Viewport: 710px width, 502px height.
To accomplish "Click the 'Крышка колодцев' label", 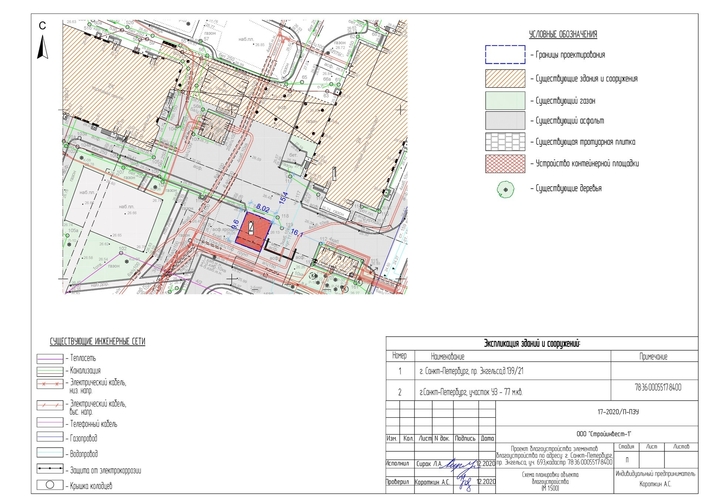I will 91,486.
